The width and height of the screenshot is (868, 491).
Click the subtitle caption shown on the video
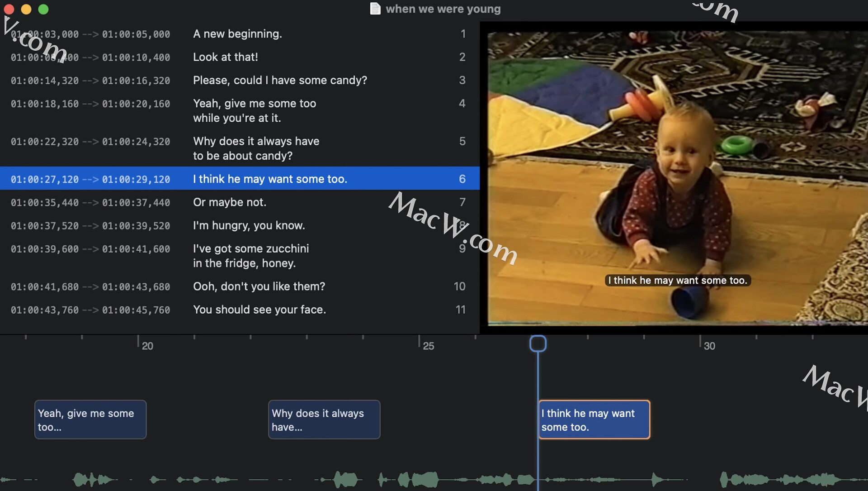coord(677,281)
